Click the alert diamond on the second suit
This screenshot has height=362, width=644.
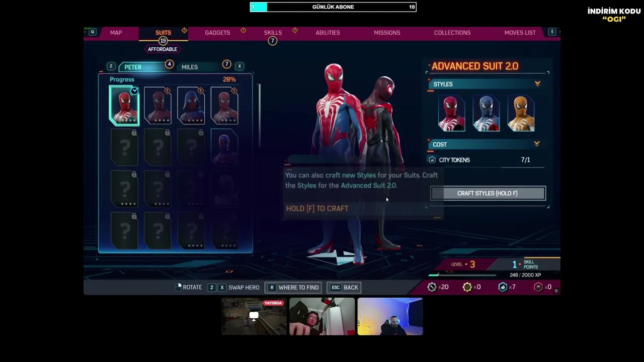point(167,90)
